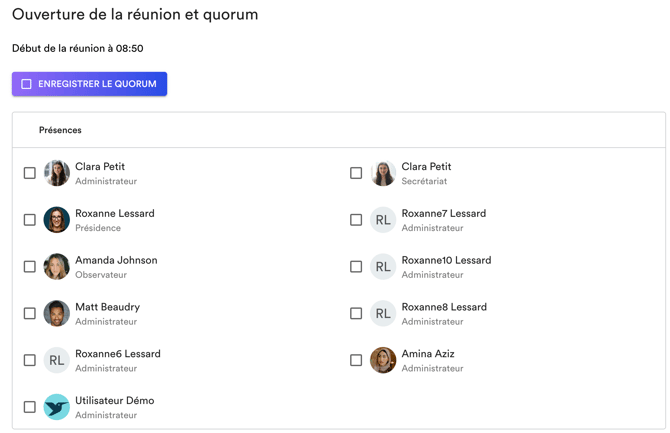Click the Présences column header
The image size is (670, 433).
60,130
